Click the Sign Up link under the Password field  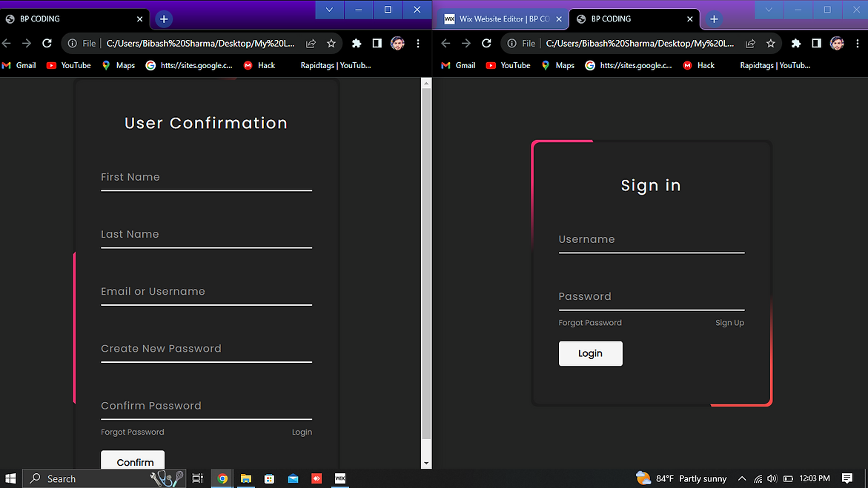click(729, 323)
